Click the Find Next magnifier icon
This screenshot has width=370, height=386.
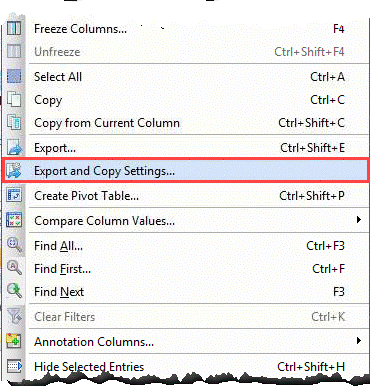point(14,291)
